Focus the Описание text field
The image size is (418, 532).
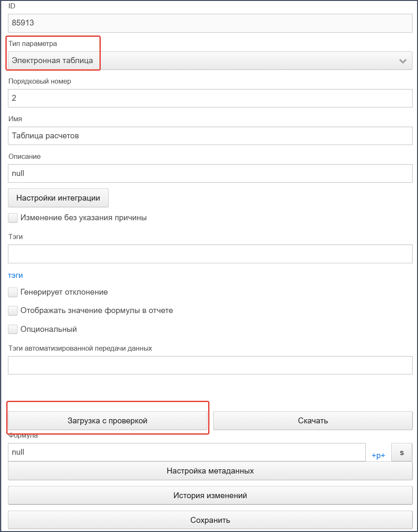(x=210, y=173)
